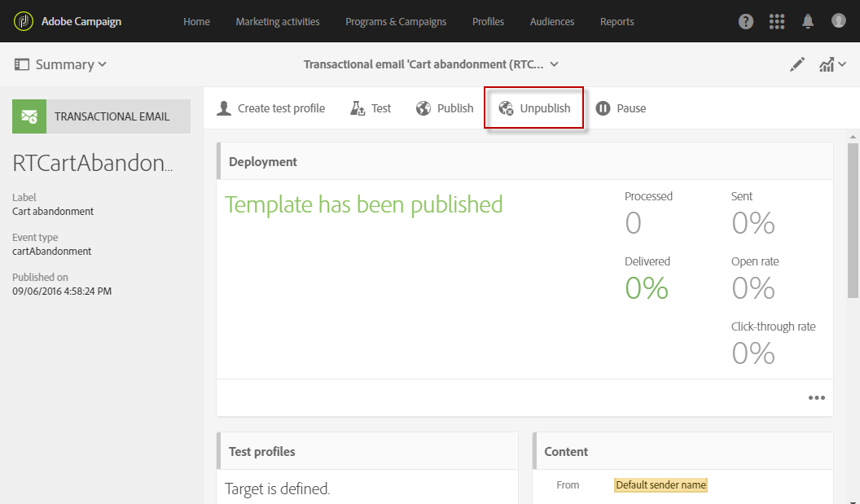Expand the Summary view dropdown
The height and width of the screenshot is (504, 860).
[61, 64]
